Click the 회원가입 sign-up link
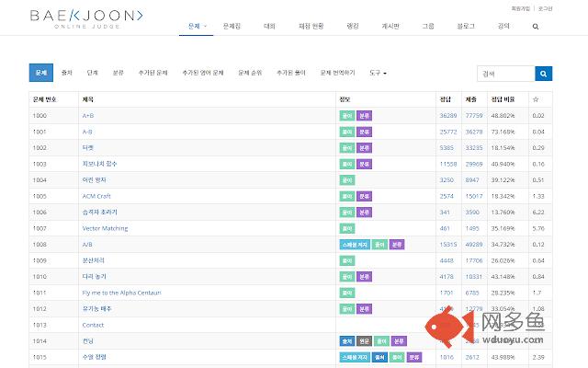This screenshot has width=588, height=368. pyautogui.click(x=521, y=8)
